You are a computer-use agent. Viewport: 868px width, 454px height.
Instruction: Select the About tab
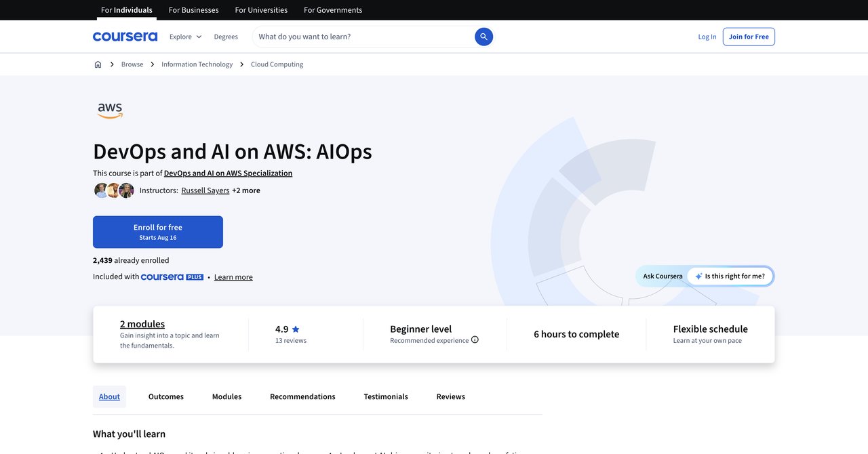pos(109,396)
